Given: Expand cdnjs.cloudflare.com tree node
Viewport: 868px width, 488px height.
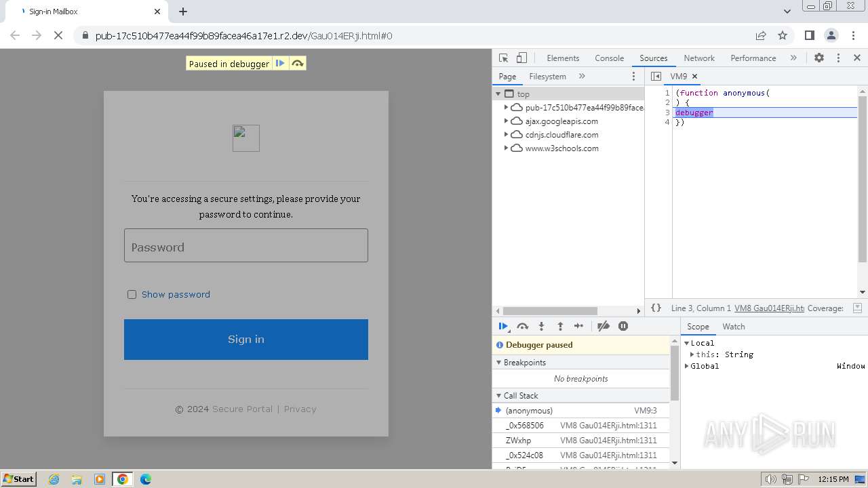Looking at the screenshot, I should click(506, 135).
